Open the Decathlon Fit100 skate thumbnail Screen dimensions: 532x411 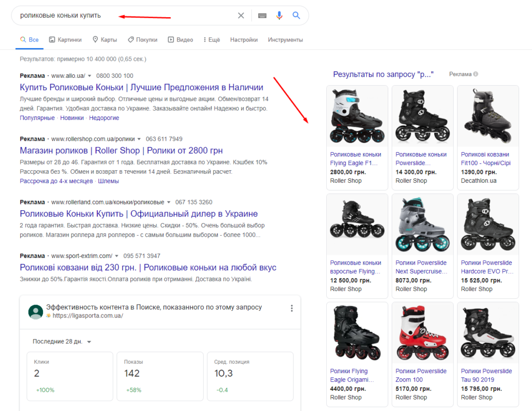coord(488,116)
